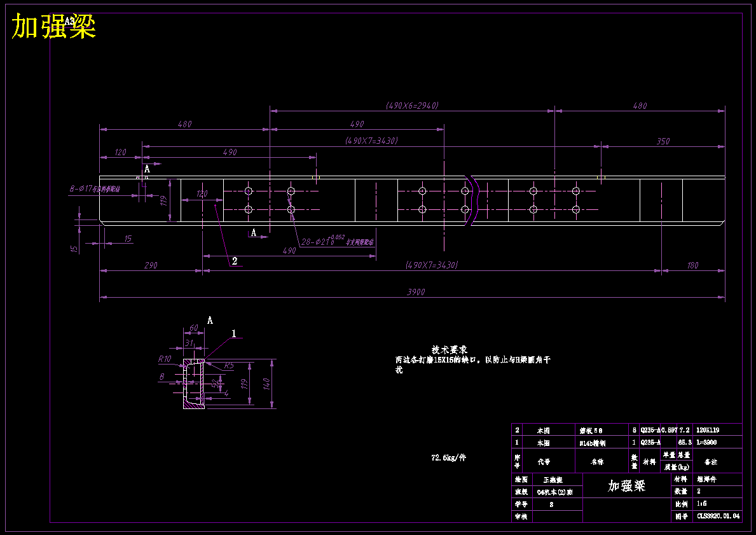Select the 组焊件 material value
Image resolution: width=756 pixels, height=535 pixels.
point(707,480)
